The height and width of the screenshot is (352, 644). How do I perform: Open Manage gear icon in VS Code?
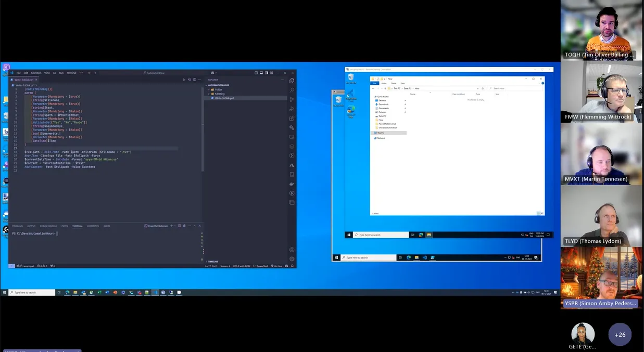pos(292,259)
